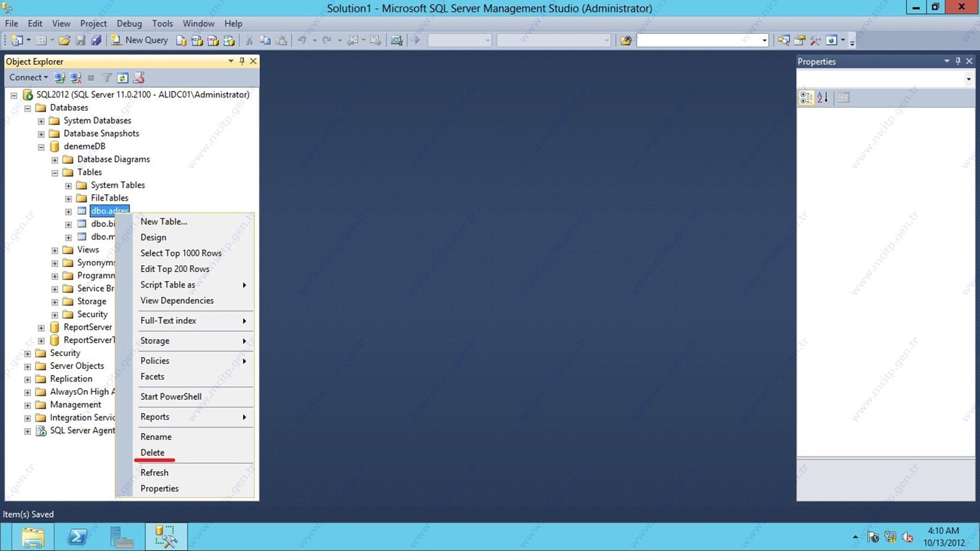Select the SQL Server Agent node
Screen dimensions: 980x551
tap(82, 430)
